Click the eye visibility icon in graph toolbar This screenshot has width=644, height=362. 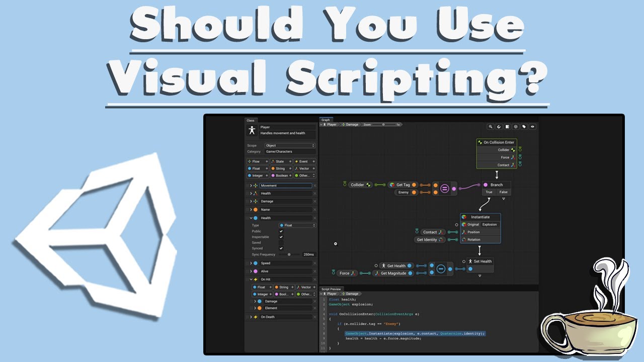pyautogui.click(x=532, y=126)
